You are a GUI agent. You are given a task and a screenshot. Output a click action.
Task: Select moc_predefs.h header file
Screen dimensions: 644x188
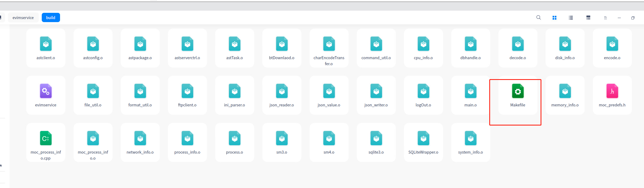(x=612, y=95)
